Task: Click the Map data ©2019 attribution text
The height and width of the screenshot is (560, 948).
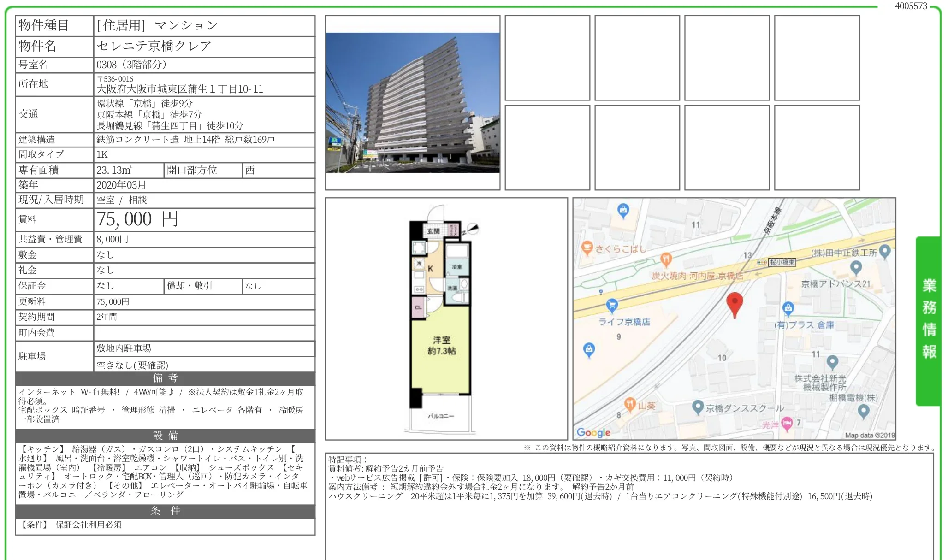Action: pyautogui.click(x=871, y=436)
